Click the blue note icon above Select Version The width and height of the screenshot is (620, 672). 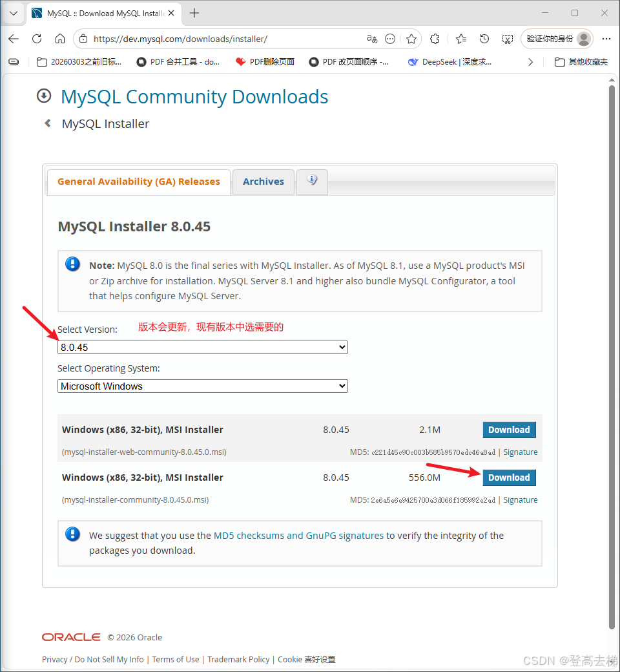(x=72, y=264)
